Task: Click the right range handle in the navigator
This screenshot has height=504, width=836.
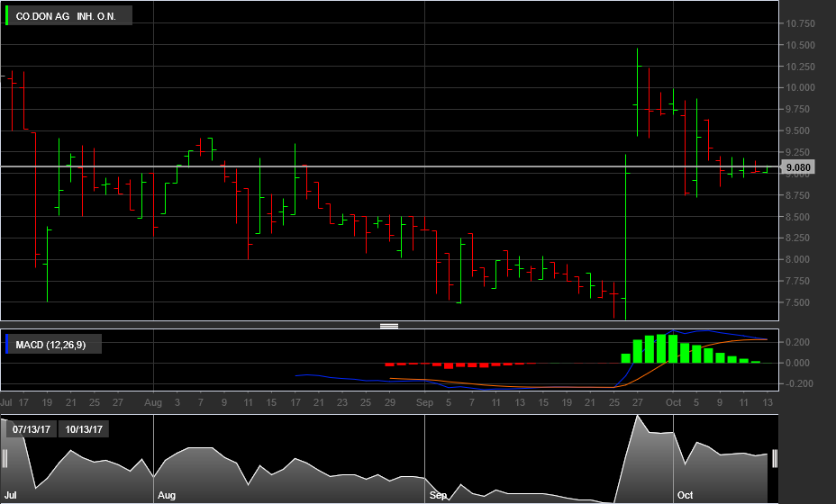Action: [774, 458]
